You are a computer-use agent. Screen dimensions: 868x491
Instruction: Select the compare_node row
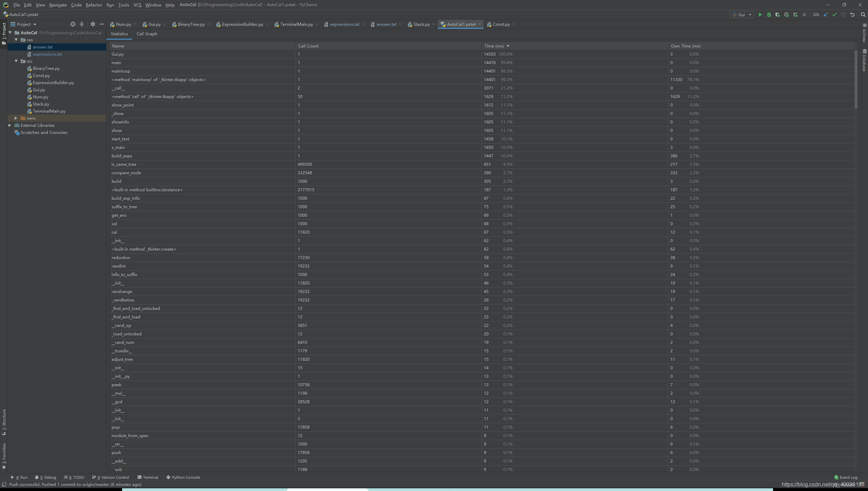coord(481,173)
